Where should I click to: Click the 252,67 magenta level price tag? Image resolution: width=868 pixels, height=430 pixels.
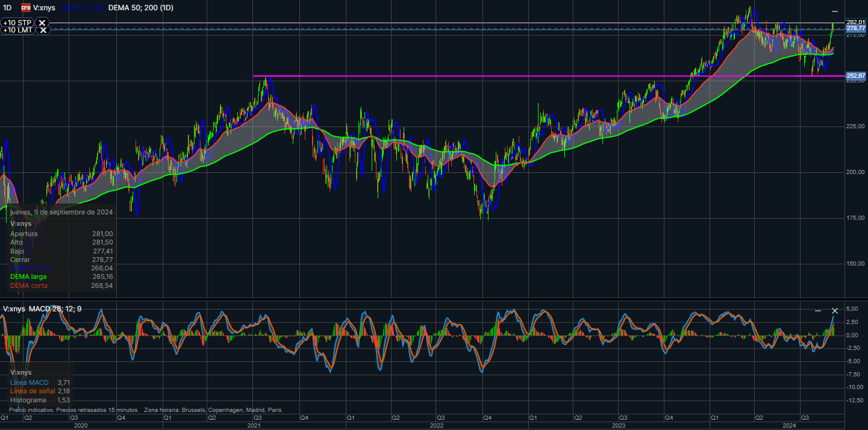[x=855, y=76]
